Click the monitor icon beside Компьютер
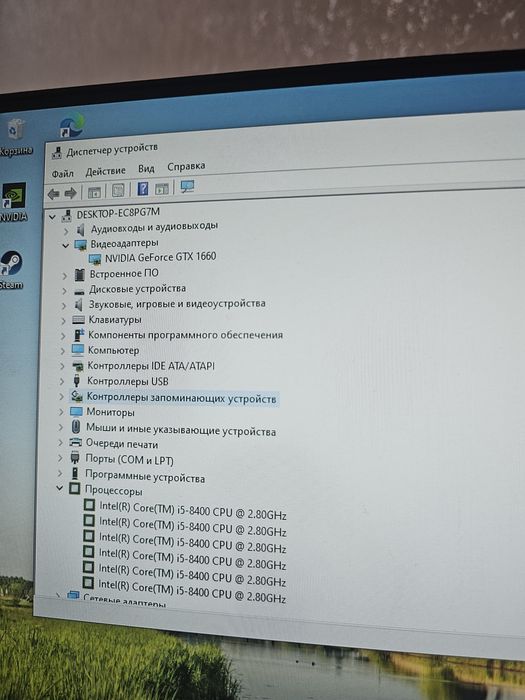The image size is (525, 700). tap(78, 350)
